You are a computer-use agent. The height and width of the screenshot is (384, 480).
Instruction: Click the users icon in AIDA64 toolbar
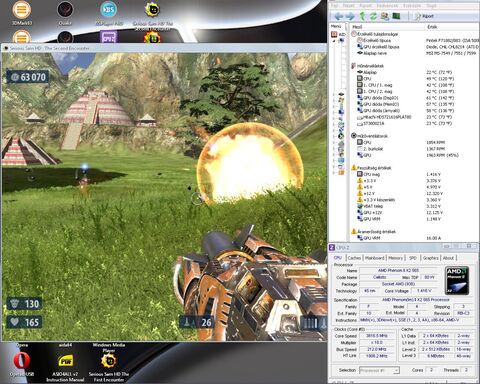[385, 16]
